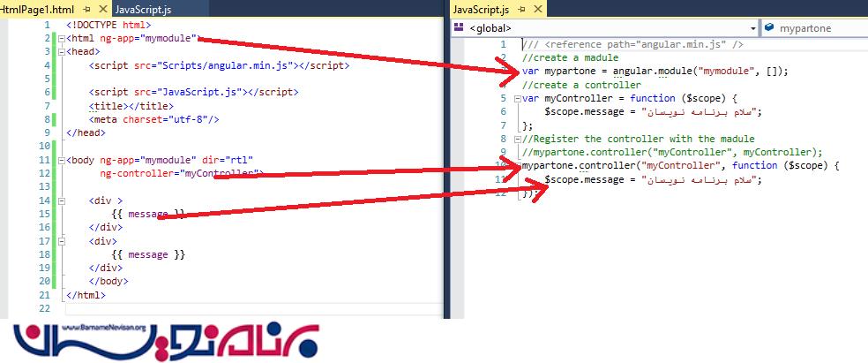
Task: Collapse the first <div> on line 14
Action: click(60, 201)
